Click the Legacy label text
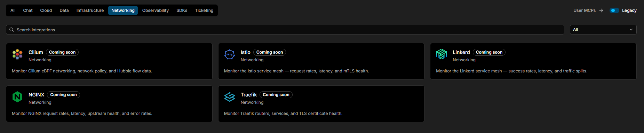Image resolution: width=644 pixels, height=133 pixels. pyautogui.click(x=629, y=10)
